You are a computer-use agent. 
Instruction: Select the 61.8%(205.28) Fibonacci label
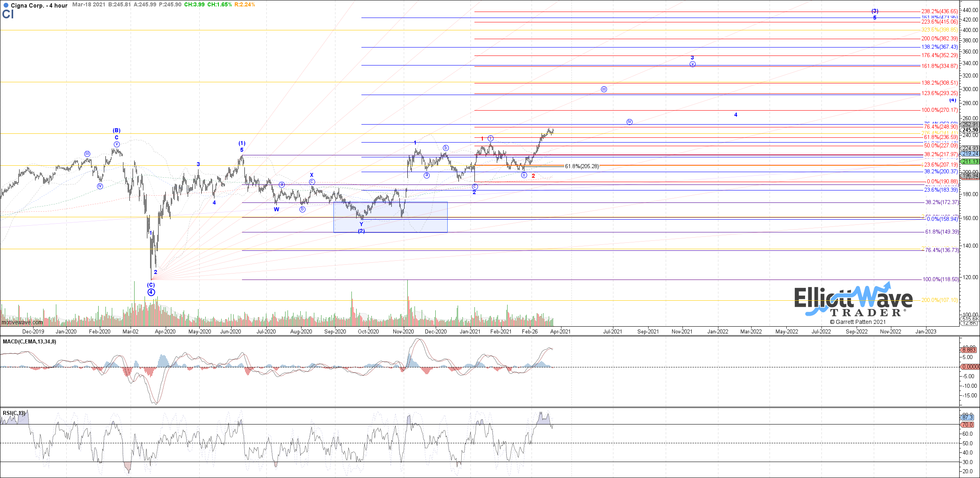tap(582, 166)
